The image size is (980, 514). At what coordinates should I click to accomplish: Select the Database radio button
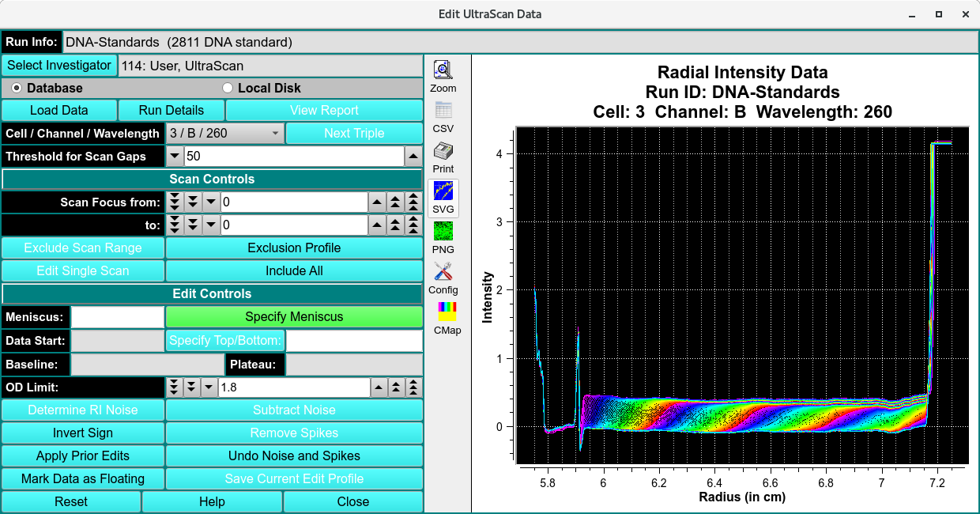[x=17, y=89]
